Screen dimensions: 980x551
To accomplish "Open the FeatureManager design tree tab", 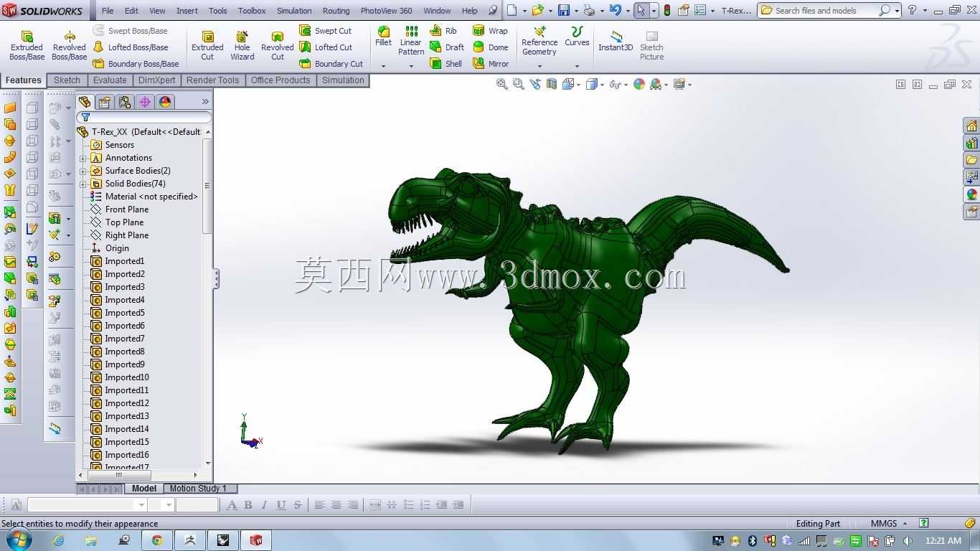I will [x=85, y=102].
